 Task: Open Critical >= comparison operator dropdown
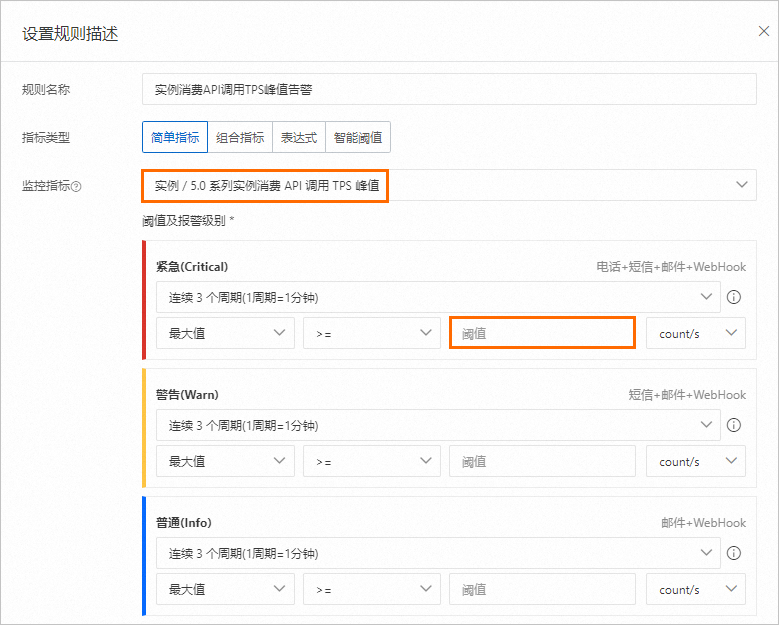372,333
